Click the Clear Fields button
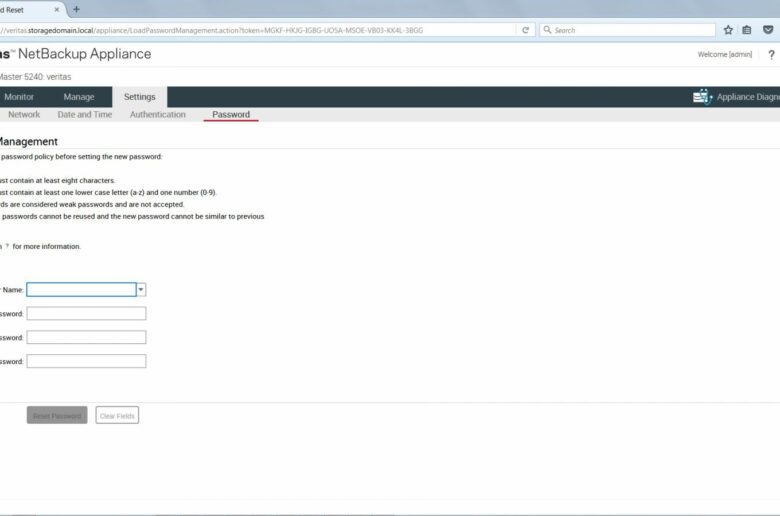The image size is (780, 516). [117, 415]
